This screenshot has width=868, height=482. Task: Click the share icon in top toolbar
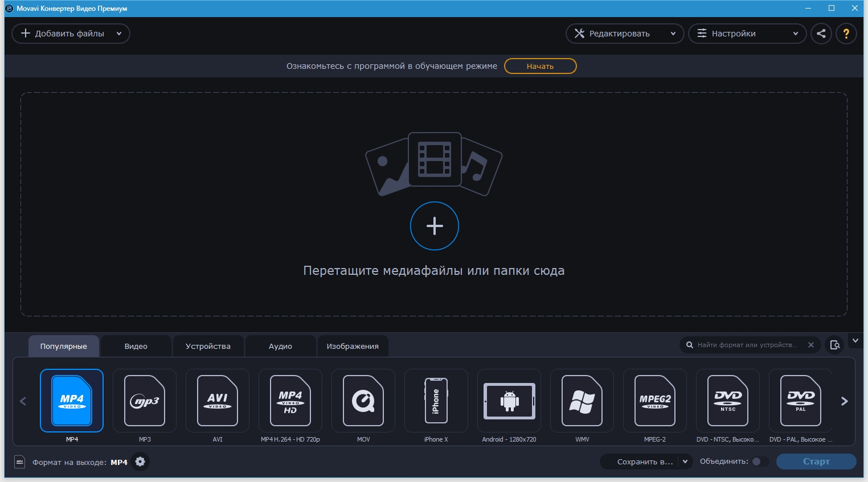click(x=821, y=34)
